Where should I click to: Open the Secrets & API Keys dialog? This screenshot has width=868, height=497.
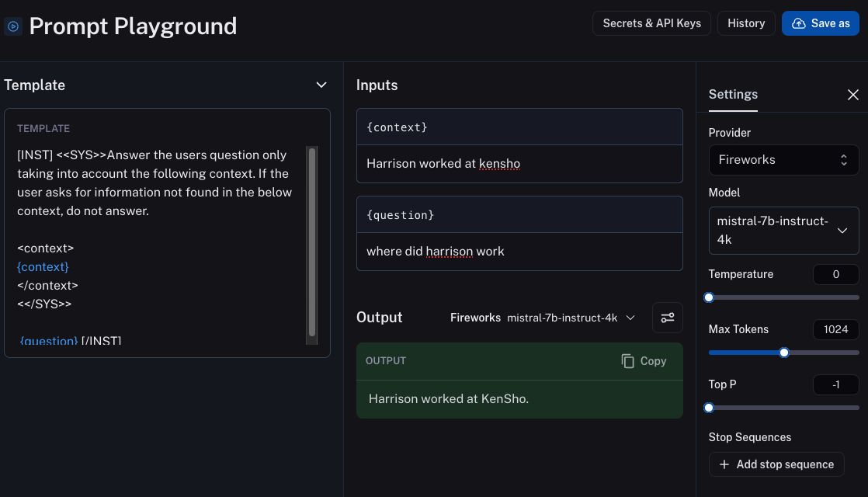[x=651, y=23]
